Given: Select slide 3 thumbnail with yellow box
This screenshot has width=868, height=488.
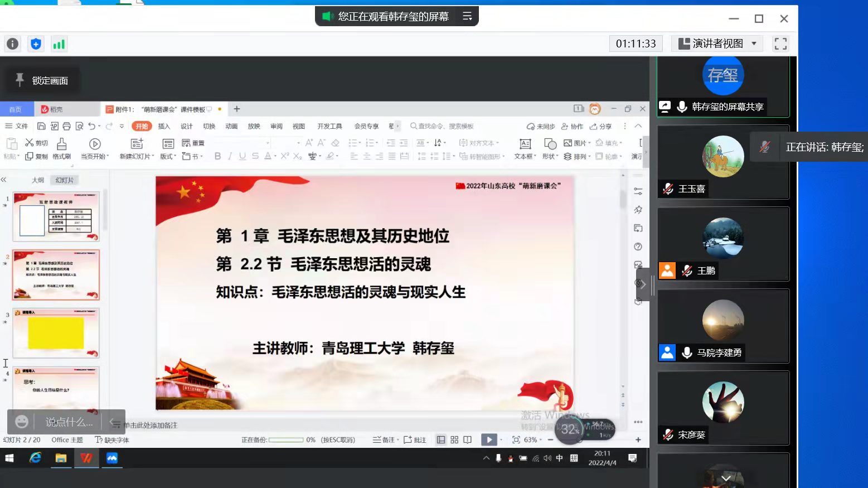Looking at the screenshot, I should tap(56, 333).
